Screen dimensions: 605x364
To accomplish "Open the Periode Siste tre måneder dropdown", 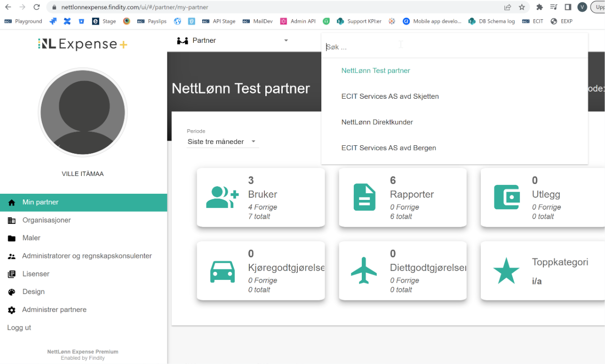I will pos(223,142).
